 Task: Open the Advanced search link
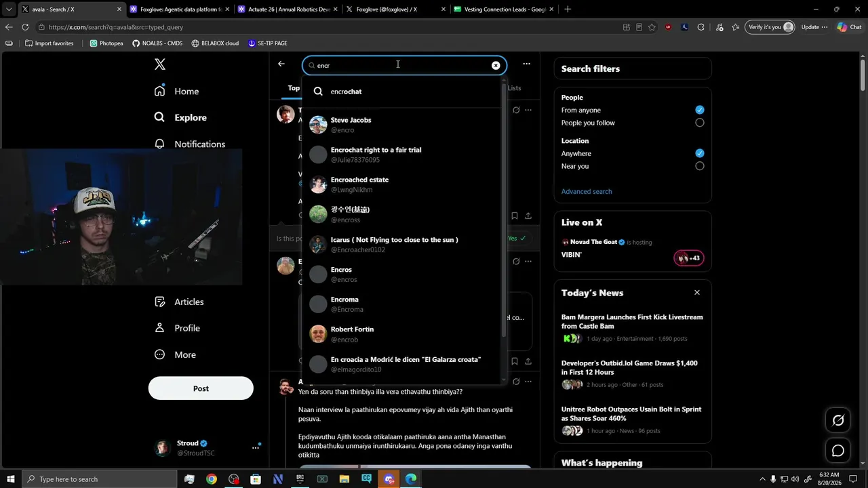[x=587, y=191]
